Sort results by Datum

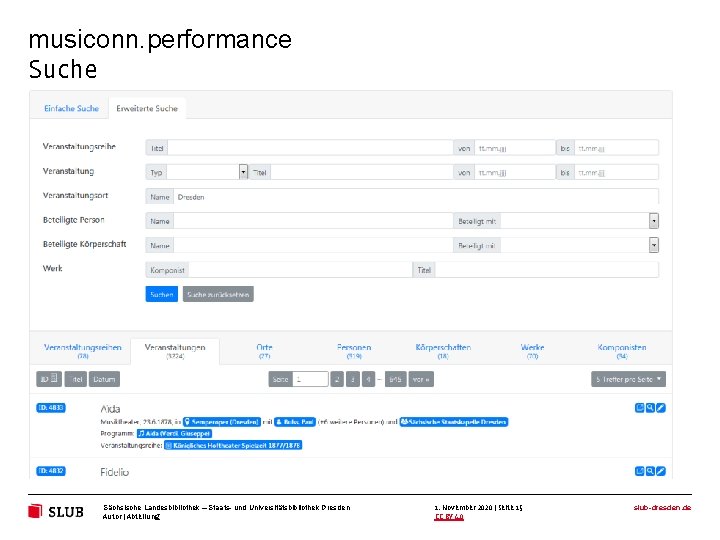pyautogui.click(x=104, y=379)
